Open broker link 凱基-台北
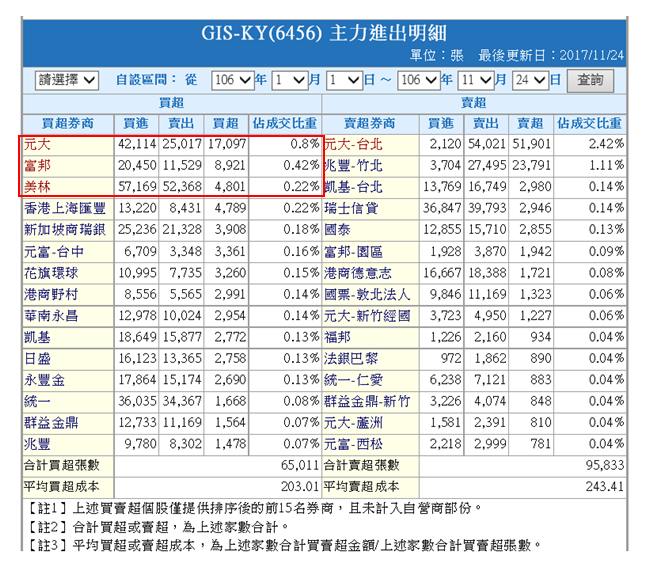This screenshot has height=567, width=651. pyautogui.click(x=353, y=187)
